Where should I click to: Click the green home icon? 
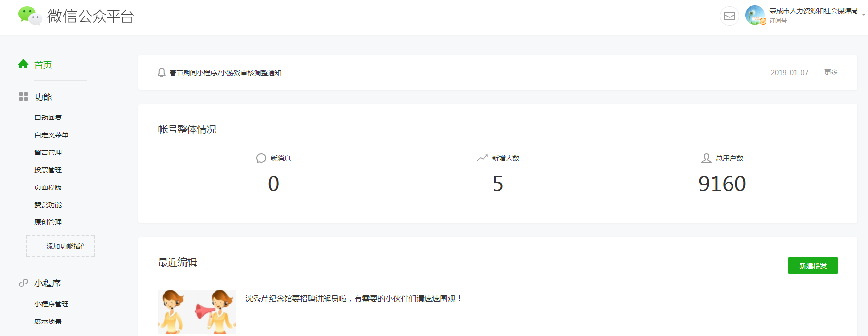(23, 64)
